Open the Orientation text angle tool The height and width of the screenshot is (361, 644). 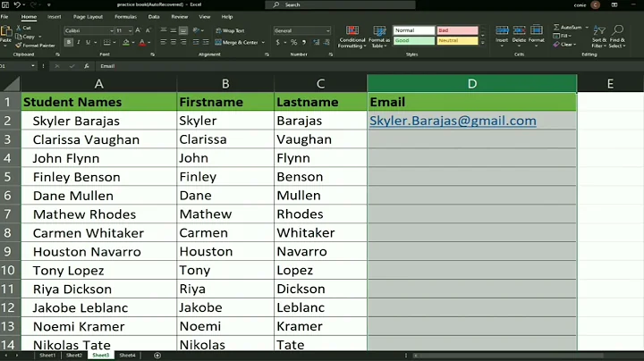(x=196, y=30)
